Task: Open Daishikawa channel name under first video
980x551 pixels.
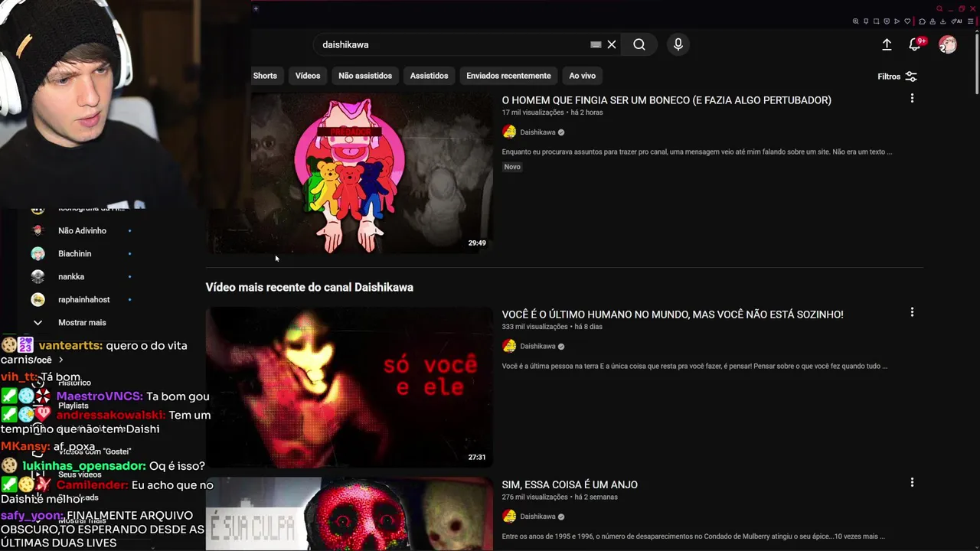Action: (x=537, y=132)
